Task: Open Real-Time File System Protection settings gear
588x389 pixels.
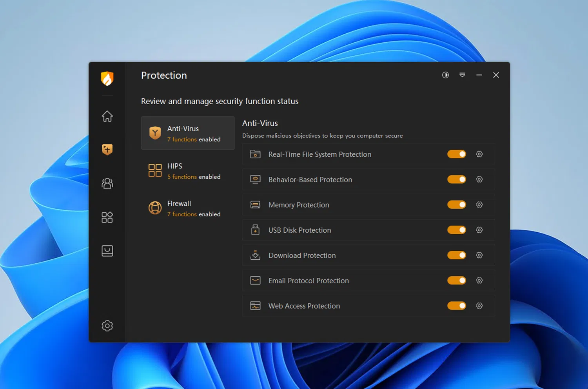Action: [479, 154]
